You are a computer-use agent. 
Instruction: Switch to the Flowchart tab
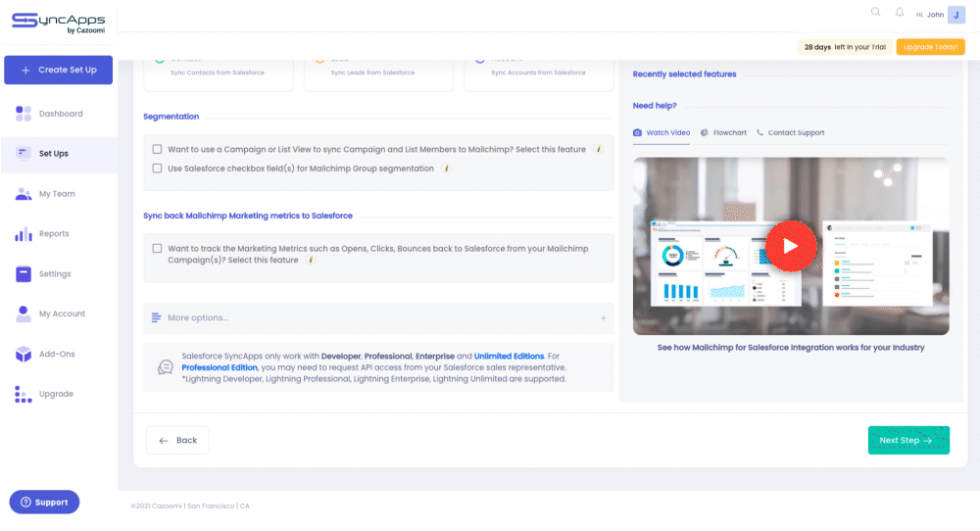click(x=723, y=132)
